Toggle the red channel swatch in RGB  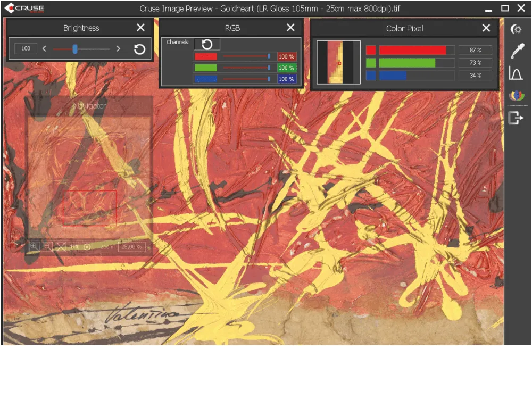tap(205, 56)
